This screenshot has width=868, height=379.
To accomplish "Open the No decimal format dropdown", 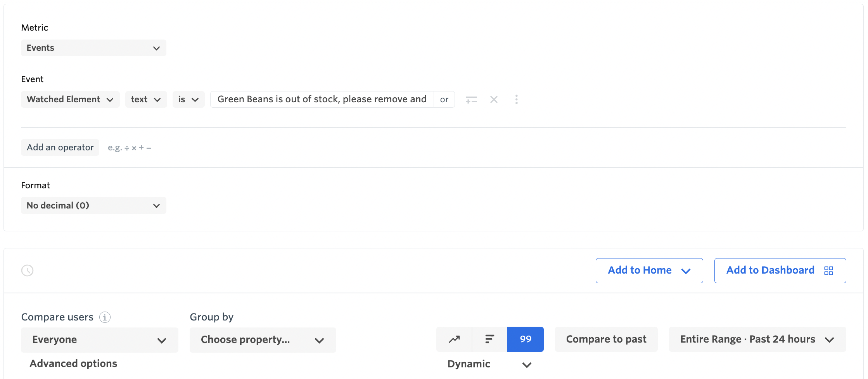I will point(93,205).
